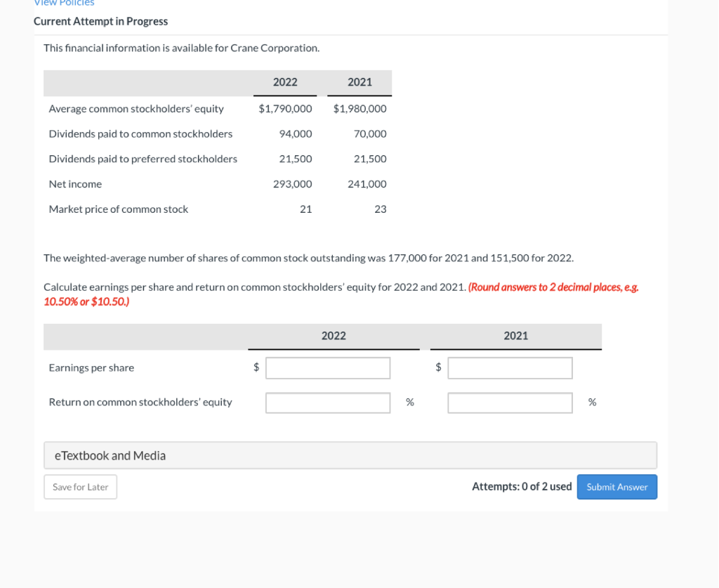The width and height of the screenshot is (719, 588).
Task: Select the 2022 Return on common stockholders' equity field
Action: pos(327,402)
